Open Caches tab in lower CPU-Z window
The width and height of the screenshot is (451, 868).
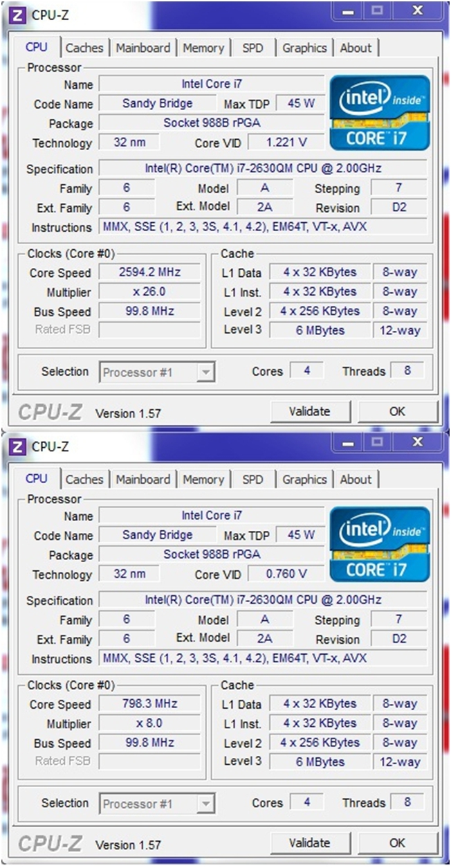(x=84, y=479)
